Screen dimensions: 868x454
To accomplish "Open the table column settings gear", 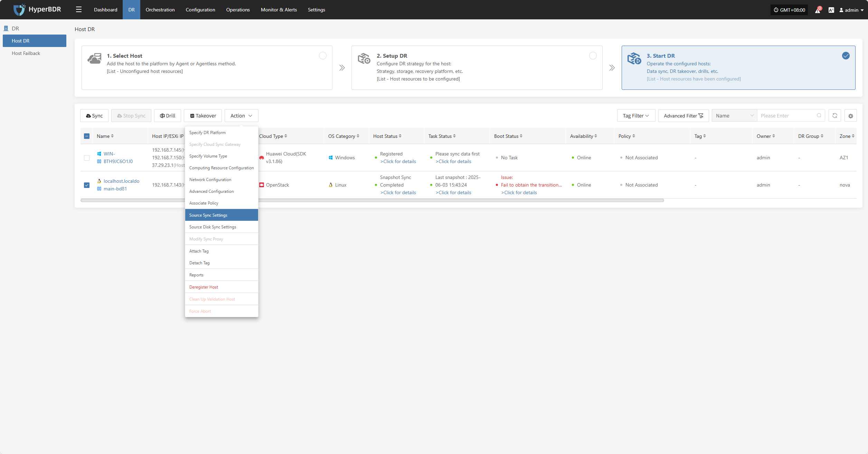I will pos(851,116).
